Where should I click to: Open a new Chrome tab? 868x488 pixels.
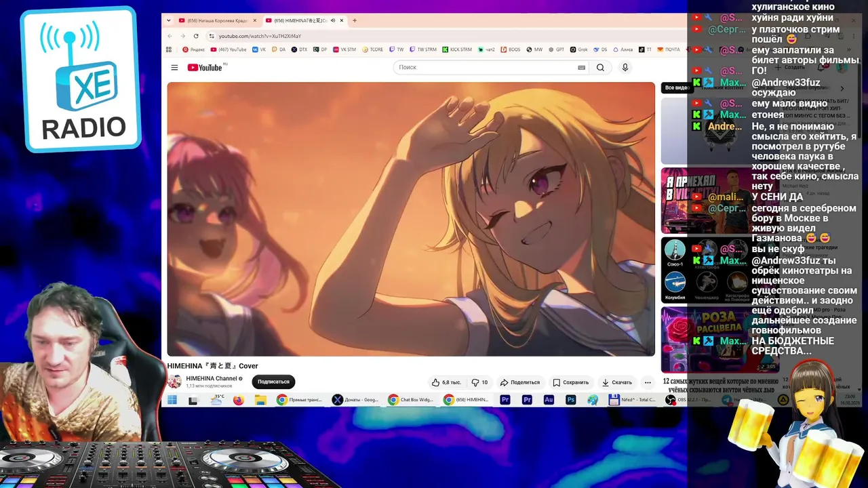pos(355,20)
